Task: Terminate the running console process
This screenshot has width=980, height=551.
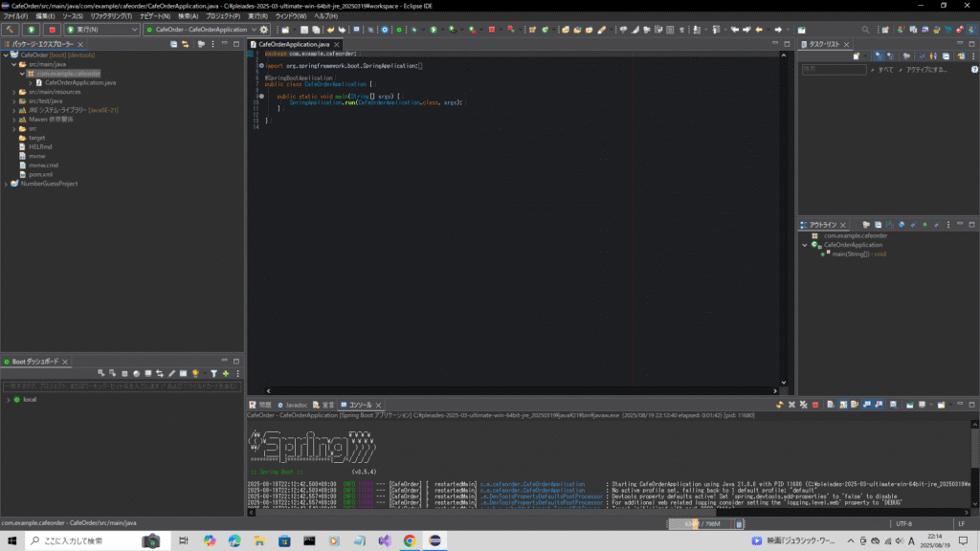Action: [815, 405]
